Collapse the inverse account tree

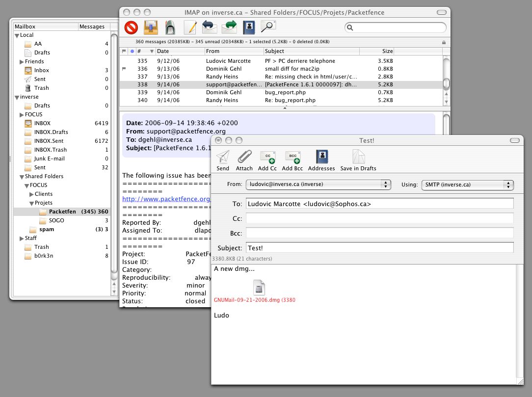coord(17,97)
